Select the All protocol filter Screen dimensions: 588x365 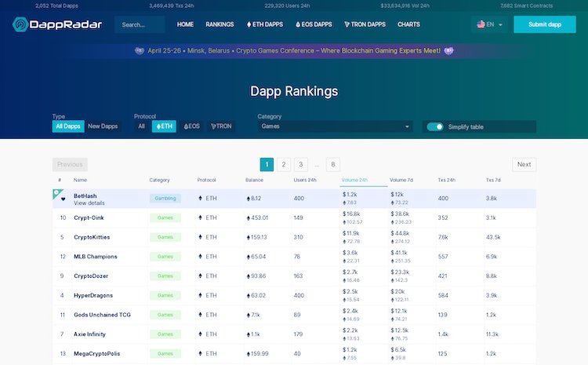141,126
